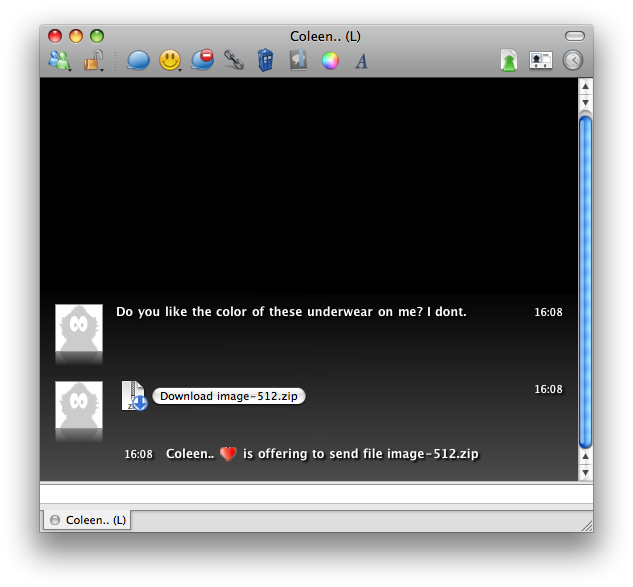Click the blue speech bubble icon
The image size is (633, 587).
(138, 61)
